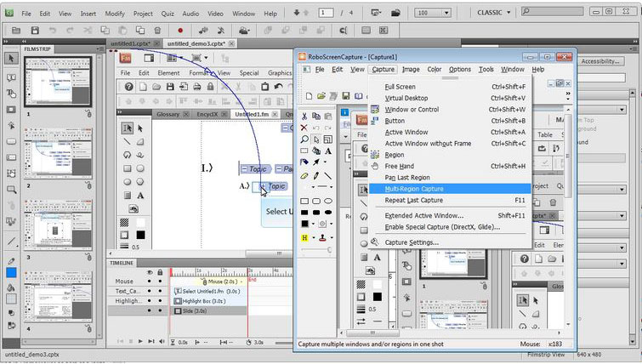
Task: Click the lock icon in the timeline header
Action: click(x=160, y=272)
